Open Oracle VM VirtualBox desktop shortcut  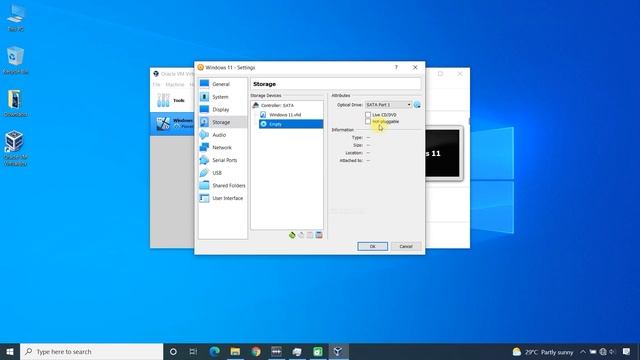click(x=16, y=148)
